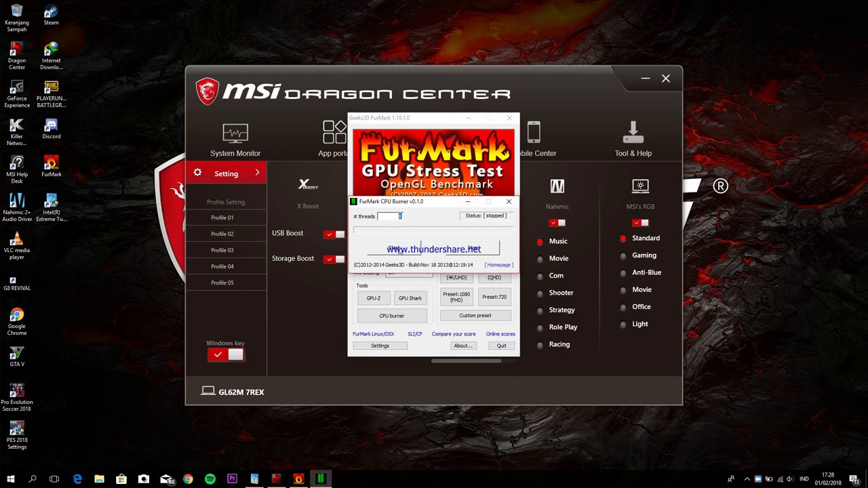
Task: Toggle USB Boost switch
Action: pyautogui.click(x=334, y=235)
